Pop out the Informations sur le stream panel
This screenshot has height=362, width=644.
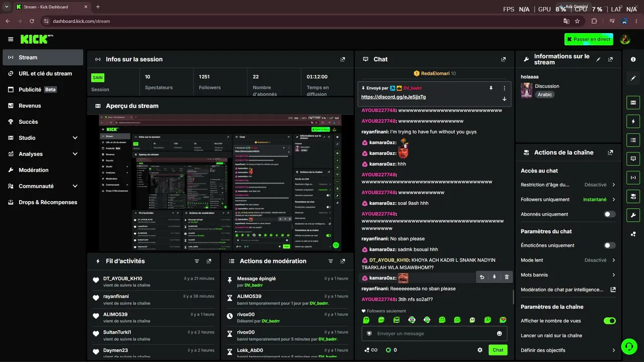pos(610,59)
